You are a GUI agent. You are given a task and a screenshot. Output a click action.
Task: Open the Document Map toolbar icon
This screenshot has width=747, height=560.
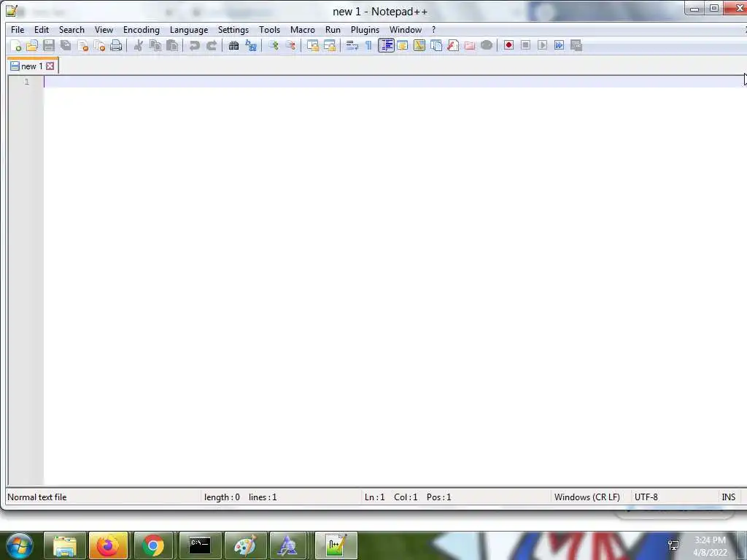coord(419,46)
